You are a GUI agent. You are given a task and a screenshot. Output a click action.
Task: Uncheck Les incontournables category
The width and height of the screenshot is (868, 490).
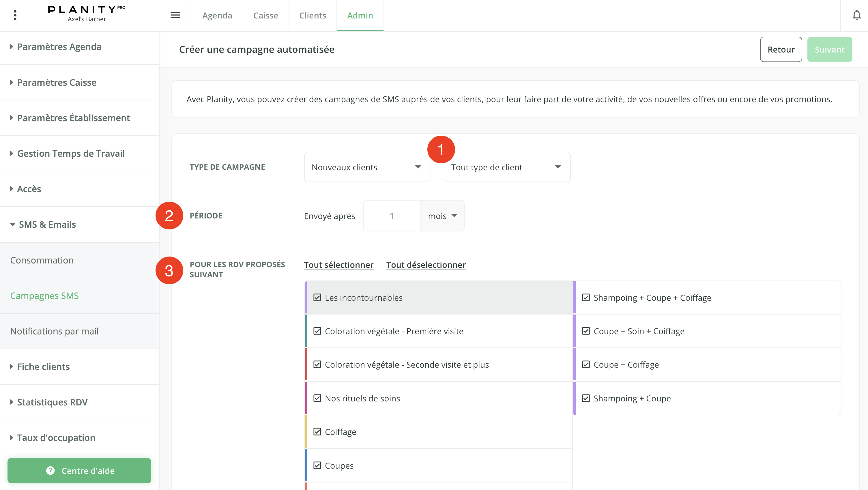pyautogui.click(x=317, y=297)
